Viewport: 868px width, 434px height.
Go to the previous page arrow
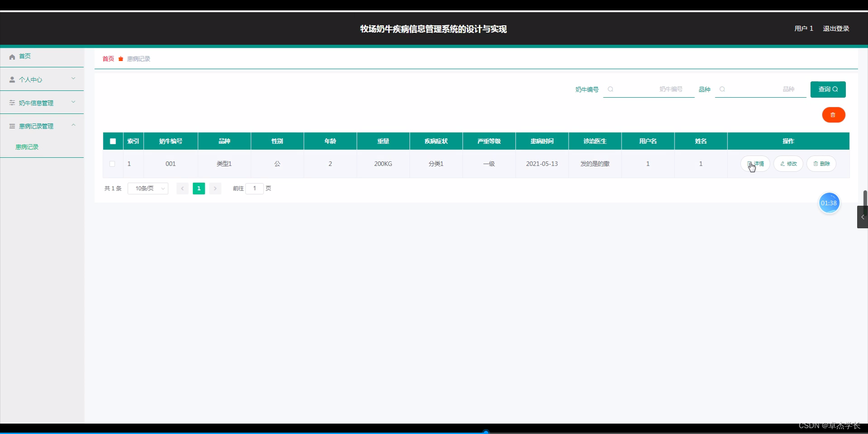point(182,189)
